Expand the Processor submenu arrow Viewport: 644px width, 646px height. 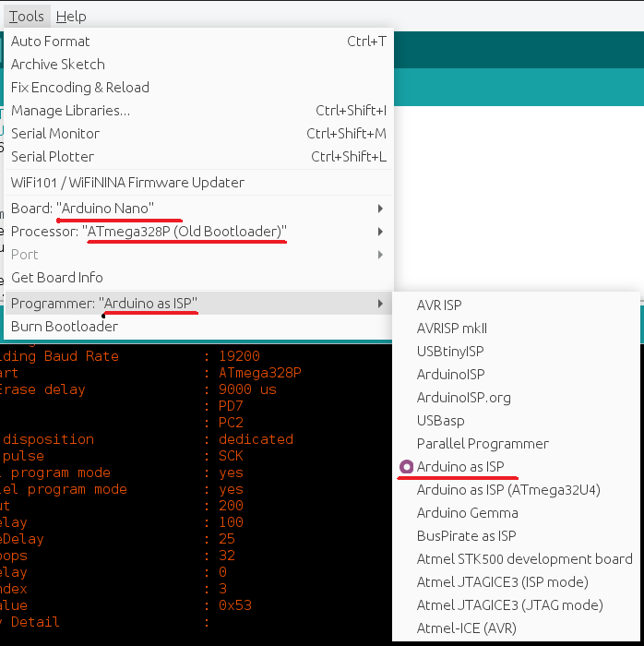tap(380, 231)
